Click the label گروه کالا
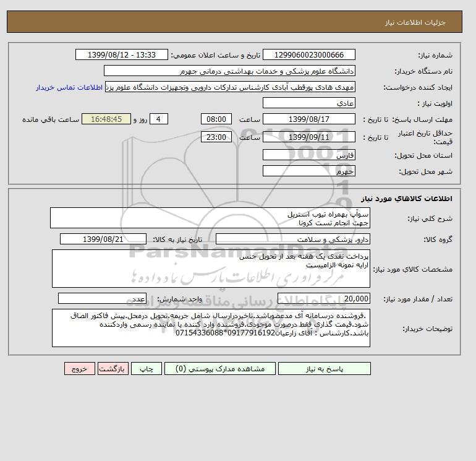The width and height of the screenshot is (476, 461). click(438, 239)
